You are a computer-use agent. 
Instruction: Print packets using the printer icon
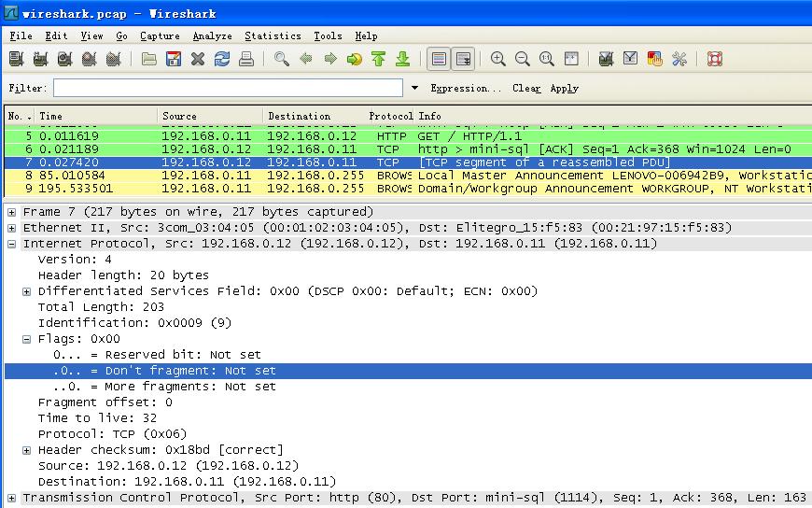(246, 59)
